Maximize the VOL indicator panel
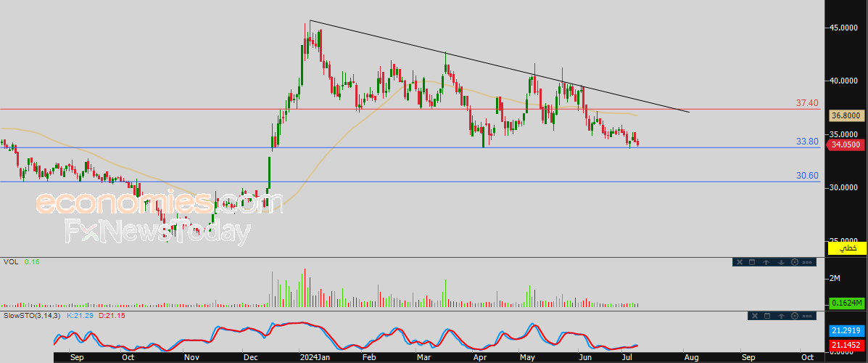Viewport: 868px width, 363px height. coord(752,262)
